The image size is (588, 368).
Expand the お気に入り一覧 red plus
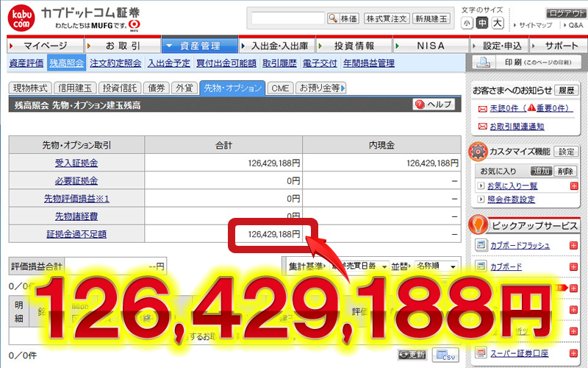tap(573, 185)
